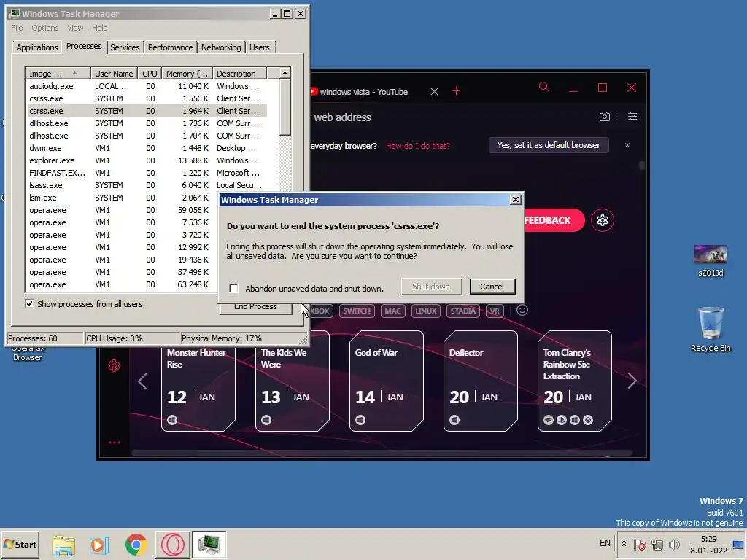
Task: Toggle the LINUX platform filter
Action: coord(425,311)
